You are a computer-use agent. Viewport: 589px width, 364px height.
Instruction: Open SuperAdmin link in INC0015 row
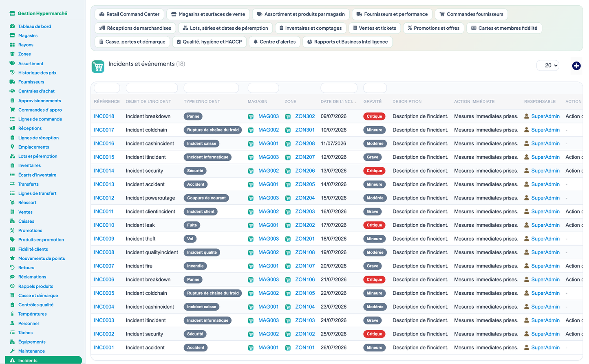pos(545,157)
